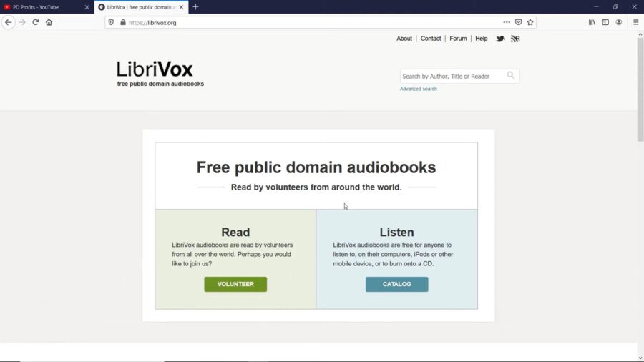This screenshot has width=644, height=362.
Task: Click the LibriVox logo
Action: coord(155,69)
